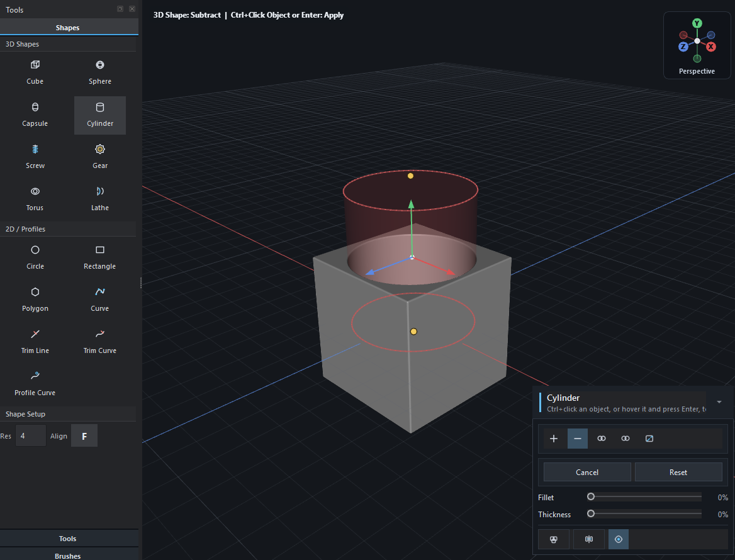The height and width of the screenshot is (560, 735).
Task: Toggle the Align F button
Action: [84, 436]
